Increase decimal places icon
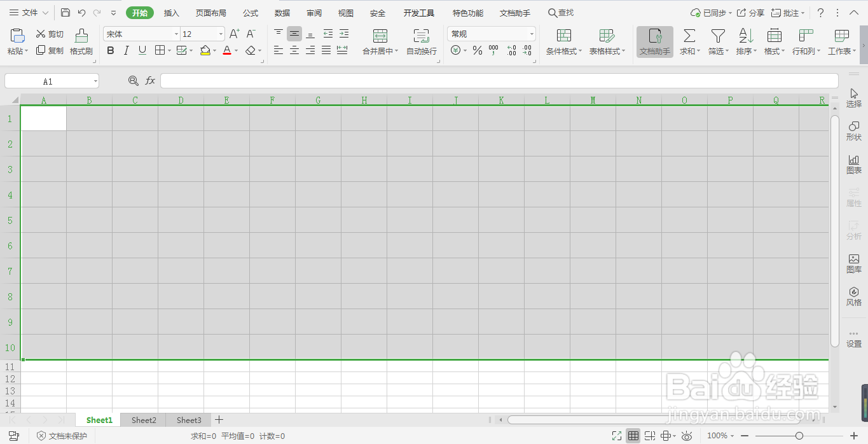The width and height of the screenshot is (868, 444). (511, 50)
